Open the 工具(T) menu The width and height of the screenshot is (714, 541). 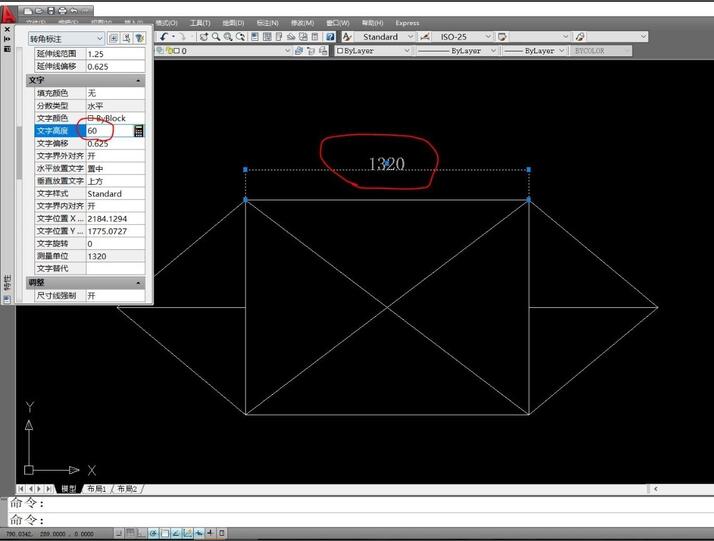(200, 23)
